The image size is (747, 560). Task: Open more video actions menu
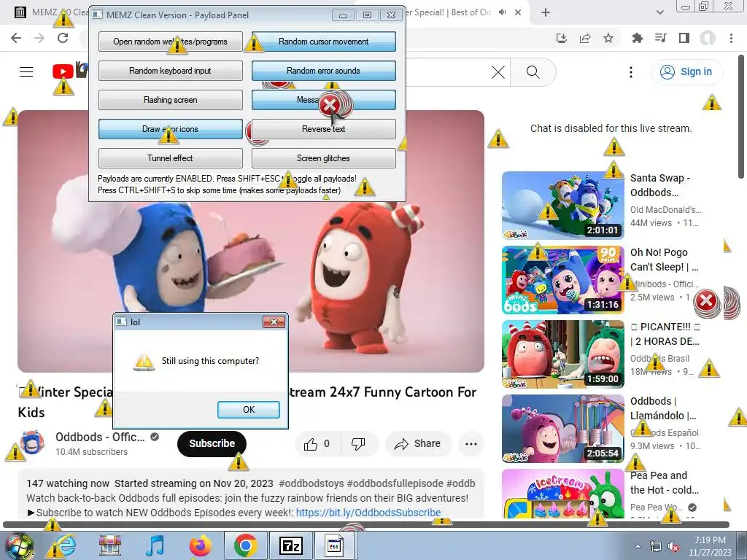pos(471,444)
